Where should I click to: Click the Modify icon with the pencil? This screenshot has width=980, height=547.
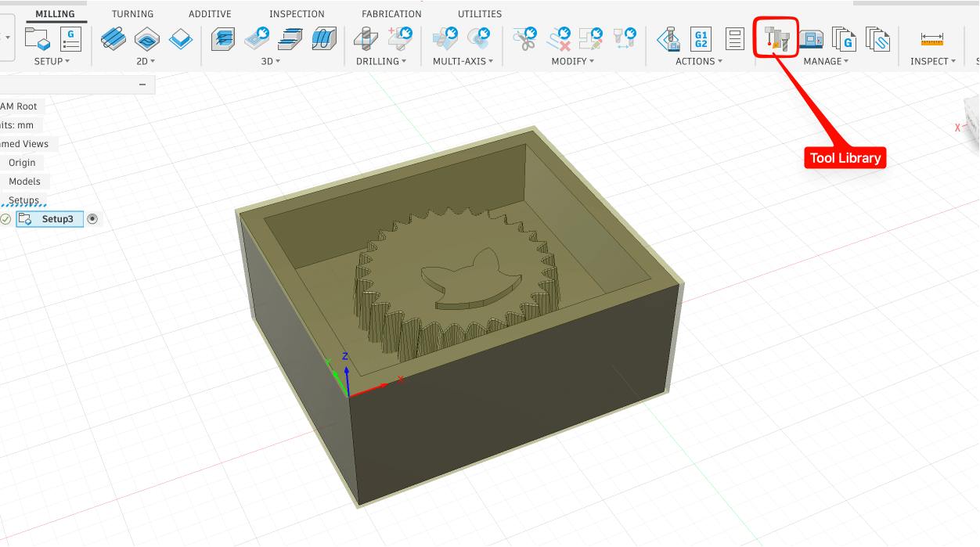(591, 38)
